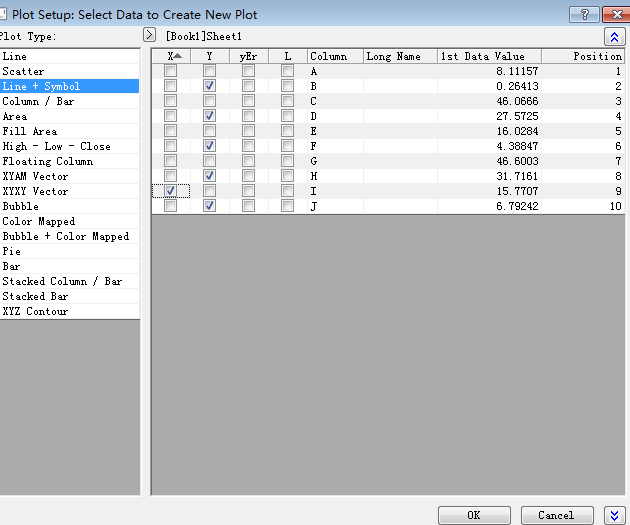The width and height of the screenshot is (630, 525).
Task: Check Y checkbox for column A
Action: [209, 71]
